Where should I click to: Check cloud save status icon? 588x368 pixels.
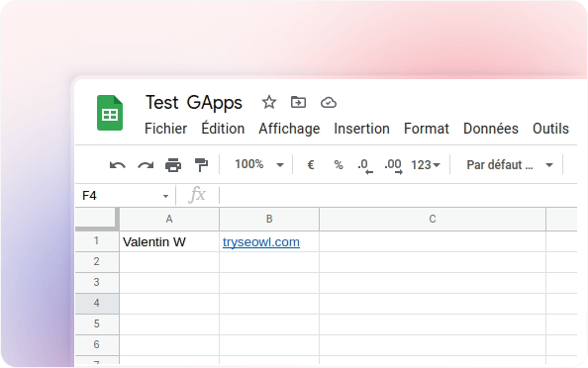click(x=329, y=102)
